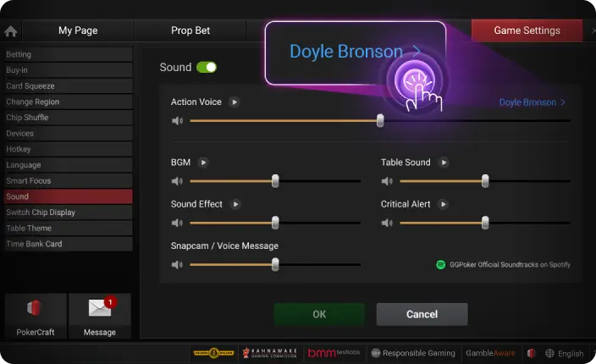Viewport: 596px width, 364px height.
Task: Switch to the Prop Bet tab
Action: 190,30
